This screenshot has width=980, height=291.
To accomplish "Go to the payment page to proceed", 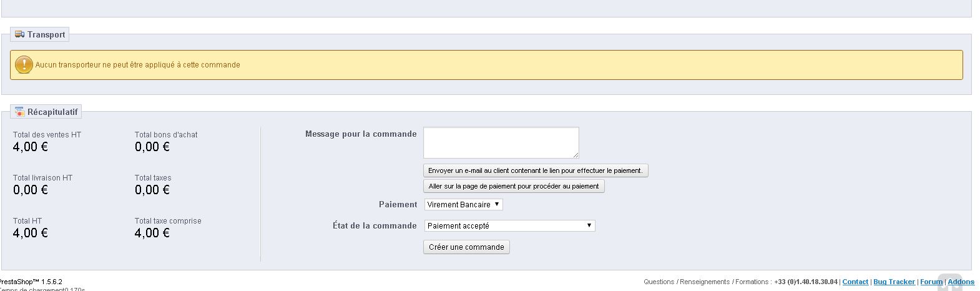I will pos(513,186).
